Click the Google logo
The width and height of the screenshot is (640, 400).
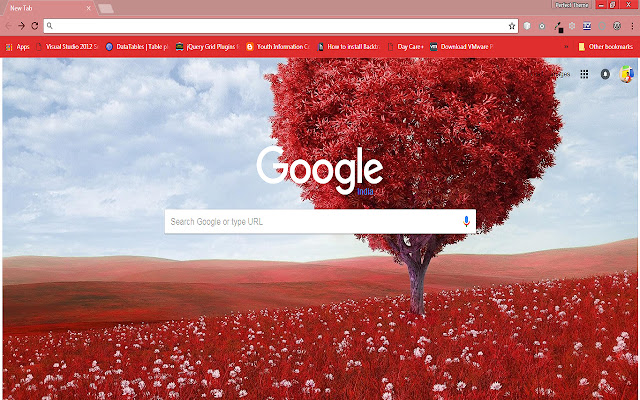tap(320, 170)
